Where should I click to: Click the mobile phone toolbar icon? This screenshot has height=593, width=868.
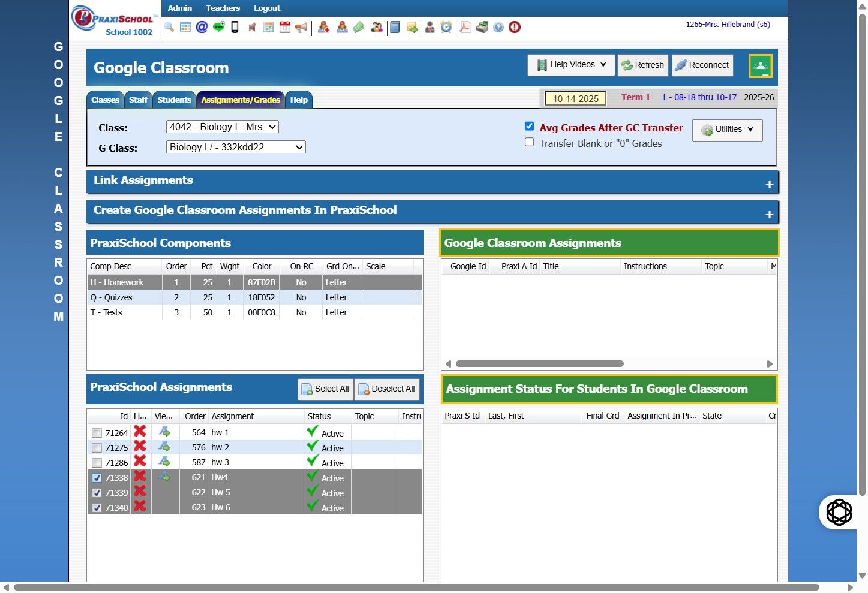click(x=235, y=27)
